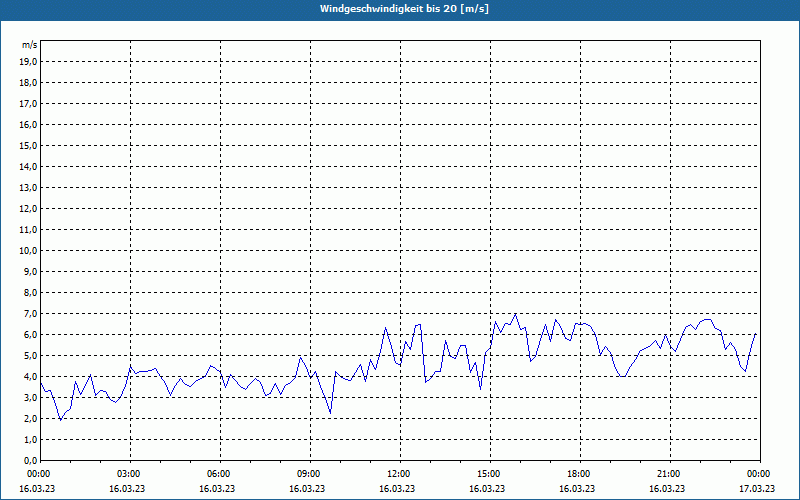Viewport: 800px width, 500px height.
Task: Click the '09:00' time label
Action: point(310,474)
